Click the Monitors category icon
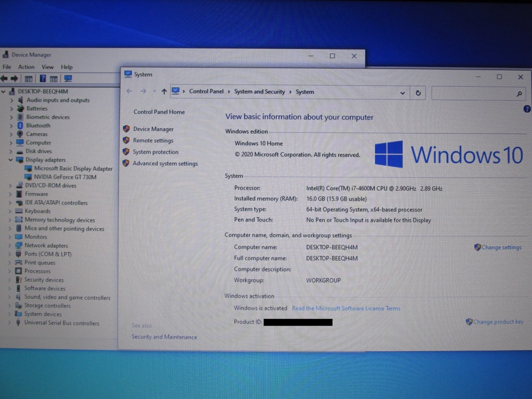Viewport: 532px width, 399px height. (19, 236)
